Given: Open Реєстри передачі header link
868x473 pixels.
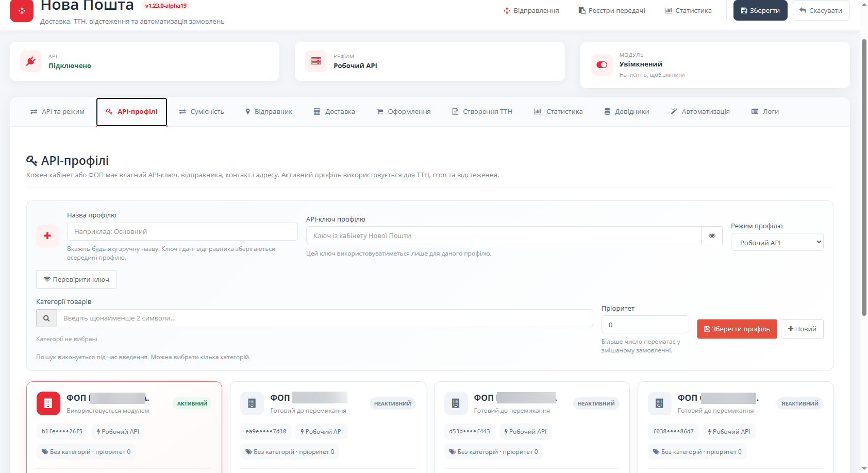Looking at the screenshot, I should (x=612, y=10).
